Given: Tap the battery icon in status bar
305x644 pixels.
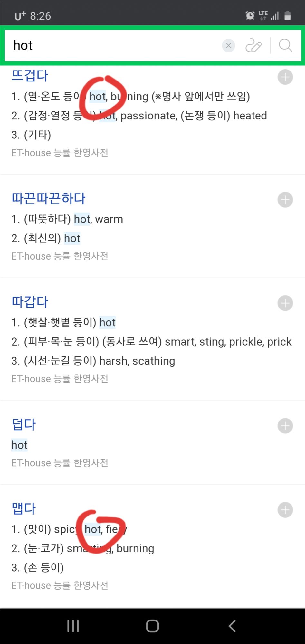Looking at the screenshot, I should (288, 15).
